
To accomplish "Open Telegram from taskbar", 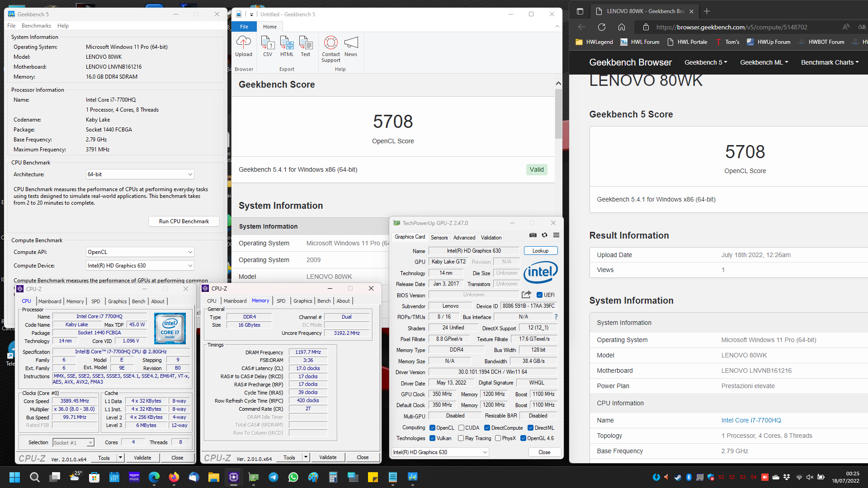I will pyautogui.click(x=274, y=477).
